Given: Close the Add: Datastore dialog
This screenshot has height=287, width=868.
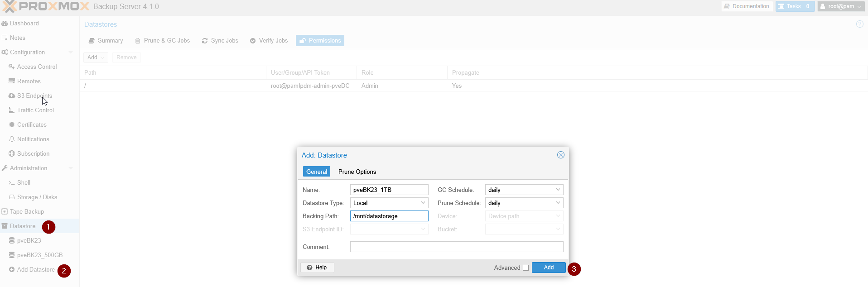Looking at the screenshot, I should pyautogui.click(x=560, y=155).
